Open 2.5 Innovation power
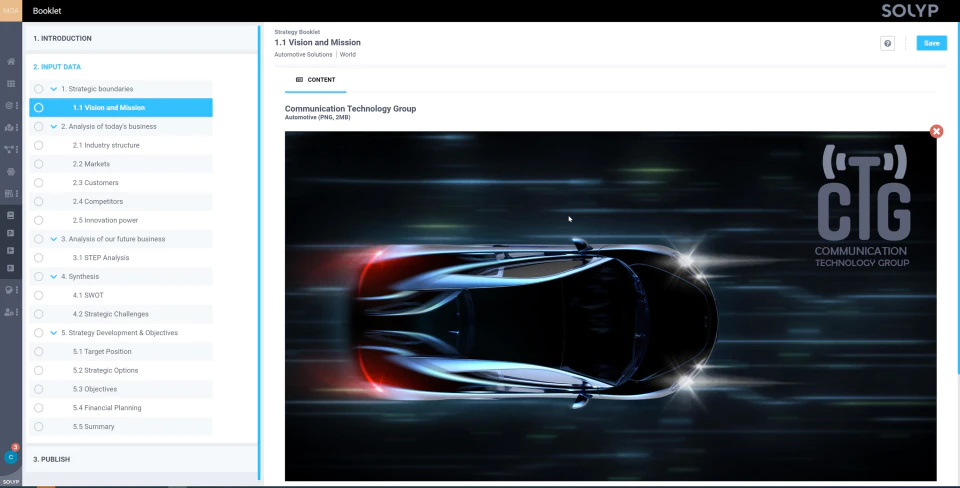Screen dimensions: 960x488 [105, 220]
